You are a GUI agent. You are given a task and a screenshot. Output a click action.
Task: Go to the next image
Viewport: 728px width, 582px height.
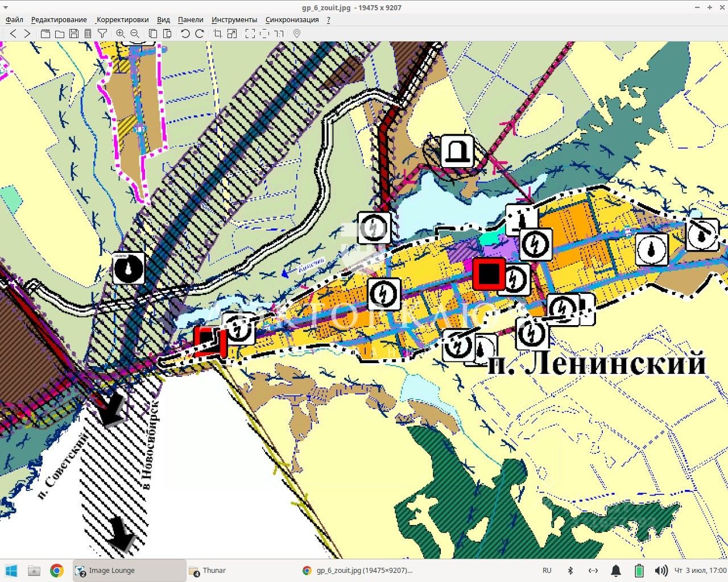27,34
